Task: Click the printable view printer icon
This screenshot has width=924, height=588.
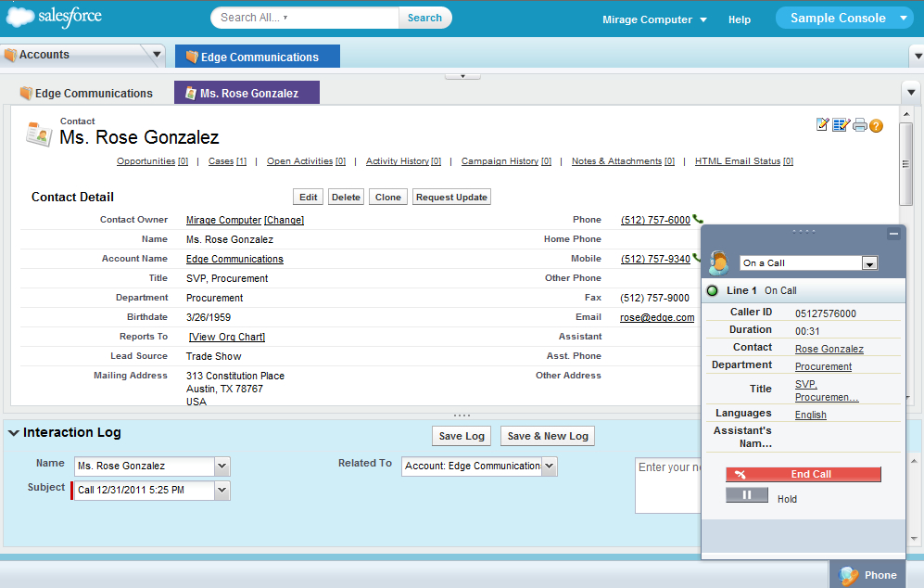Action: [860, 125]
